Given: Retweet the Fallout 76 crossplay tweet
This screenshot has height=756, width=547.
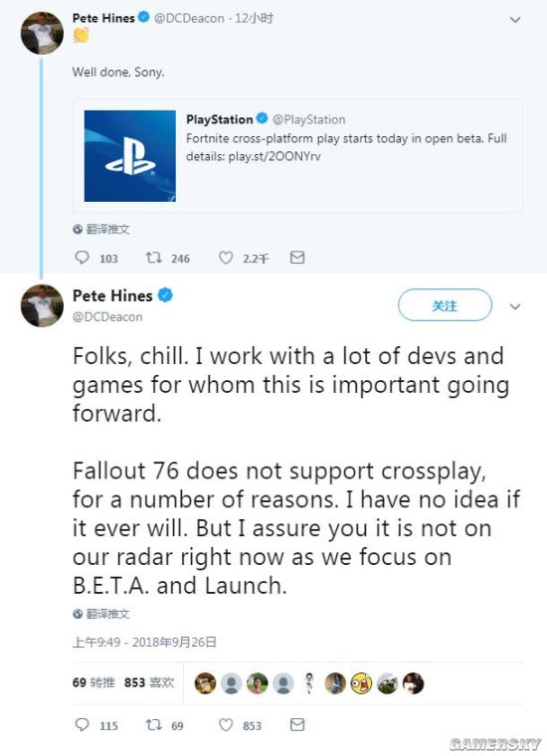Looking at the screenshot, I should pos(154,724).
